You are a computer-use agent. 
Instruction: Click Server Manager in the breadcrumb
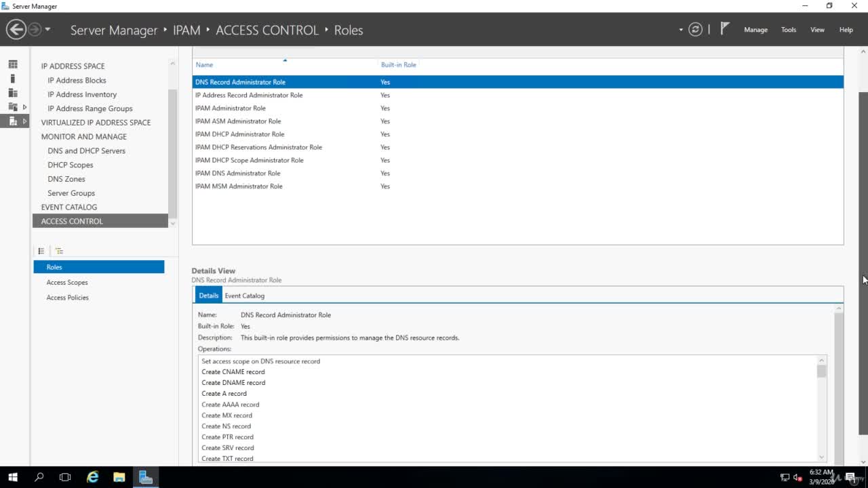114,30
